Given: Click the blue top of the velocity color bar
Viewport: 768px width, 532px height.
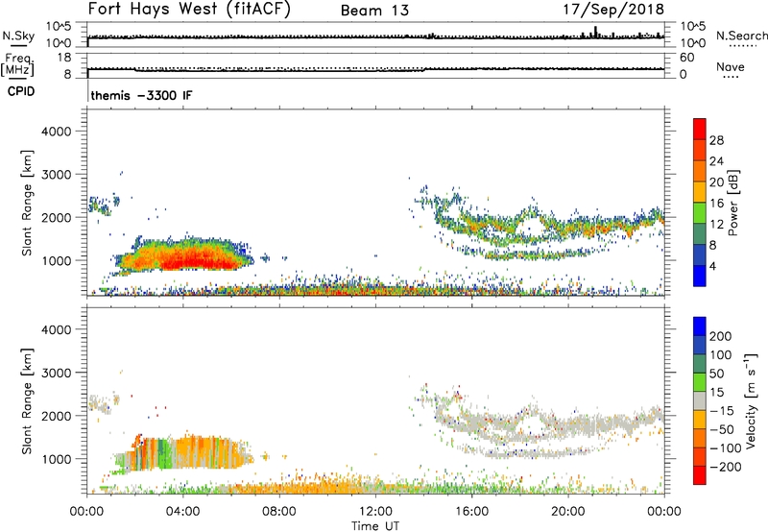Looking at the screenshot, I should pyautogui.click(x=700, y=326).
